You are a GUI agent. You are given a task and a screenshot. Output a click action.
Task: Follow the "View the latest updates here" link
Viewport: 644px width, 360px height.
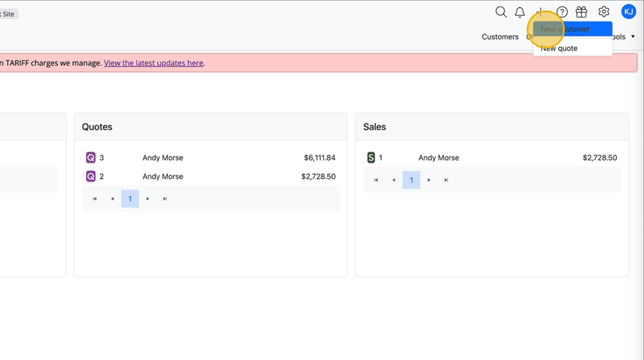pos(154,63)
